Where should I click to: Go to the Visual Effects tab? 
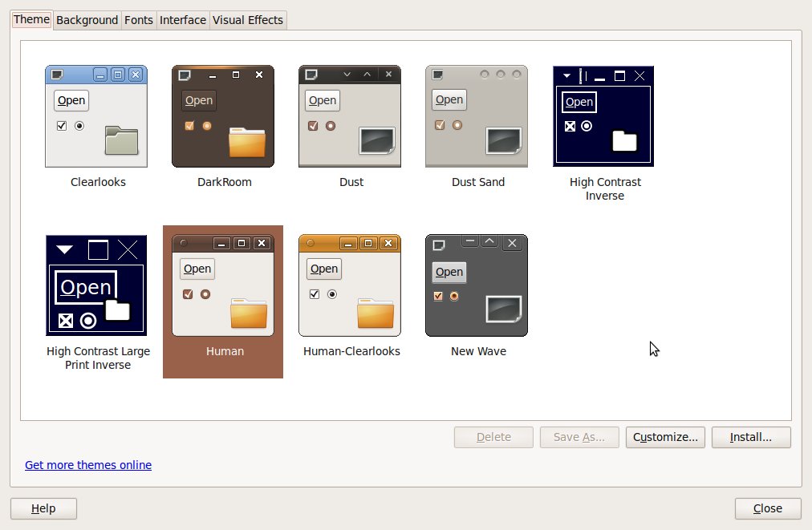(x=248, y=20)
